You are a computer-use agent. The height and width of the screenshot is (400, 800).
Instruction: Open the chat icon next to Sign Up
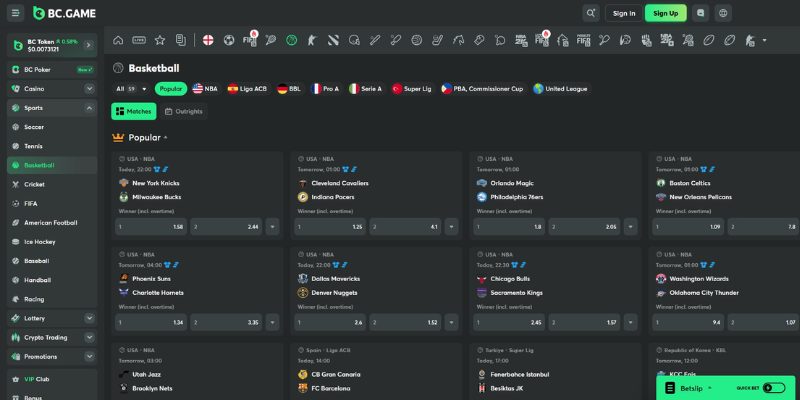coord(701,13)
